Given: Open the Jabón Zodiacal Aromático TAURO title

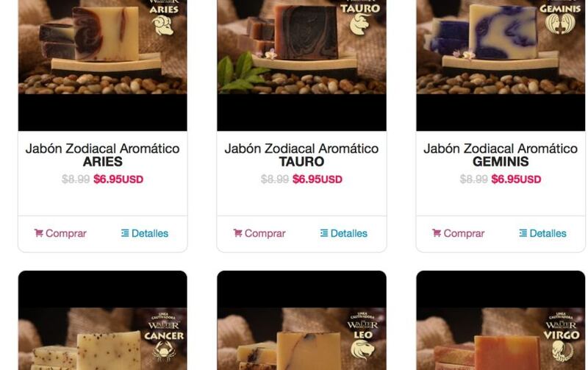Looking at the screenshot, I should (301, 155).
